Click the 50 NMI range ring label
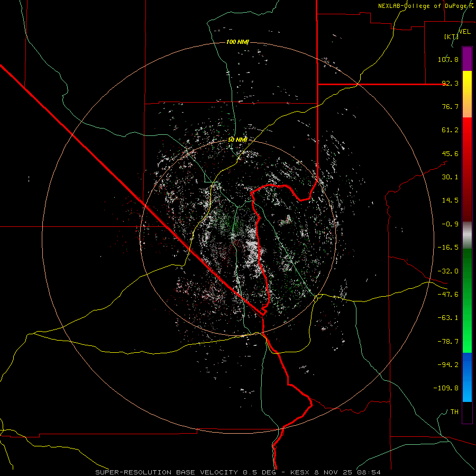The image size is (476, 476). [x=237, y=140]
